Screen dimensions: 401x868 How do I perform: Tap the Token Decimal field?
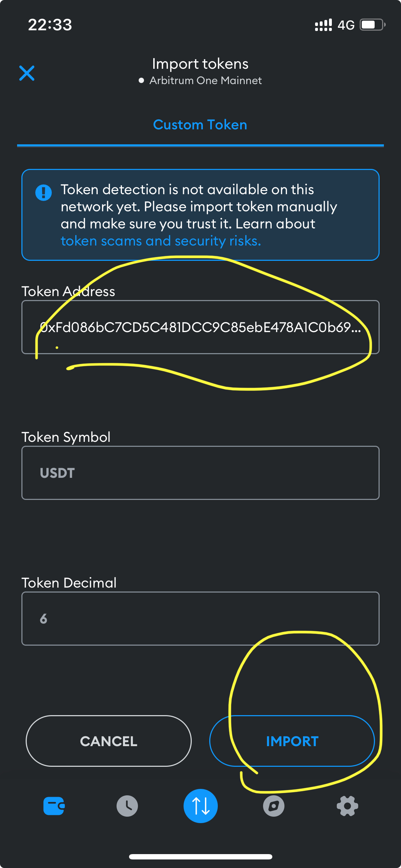pos(200,619)
